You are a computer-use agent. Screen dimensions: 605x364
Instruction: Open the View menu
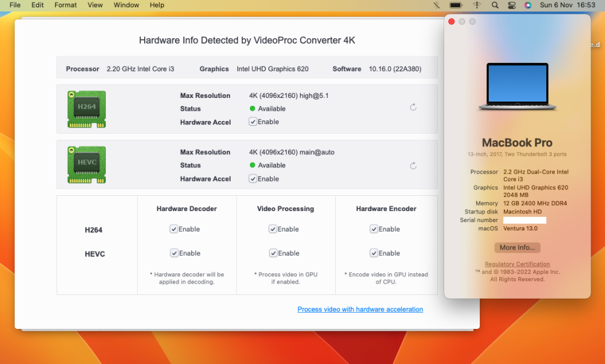point(95,5)
